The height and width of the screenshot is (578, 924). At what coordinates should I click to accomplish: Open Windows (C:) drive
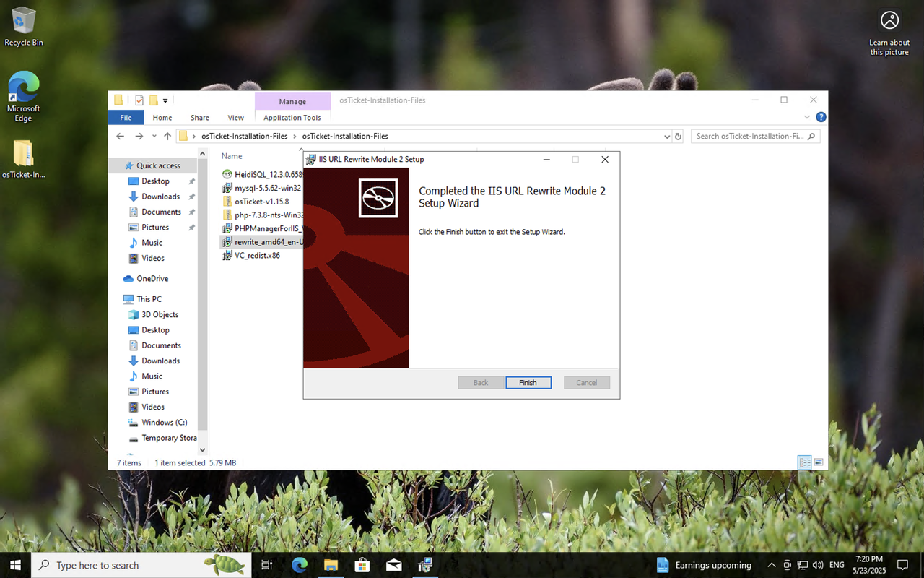(x=163, y=423)
